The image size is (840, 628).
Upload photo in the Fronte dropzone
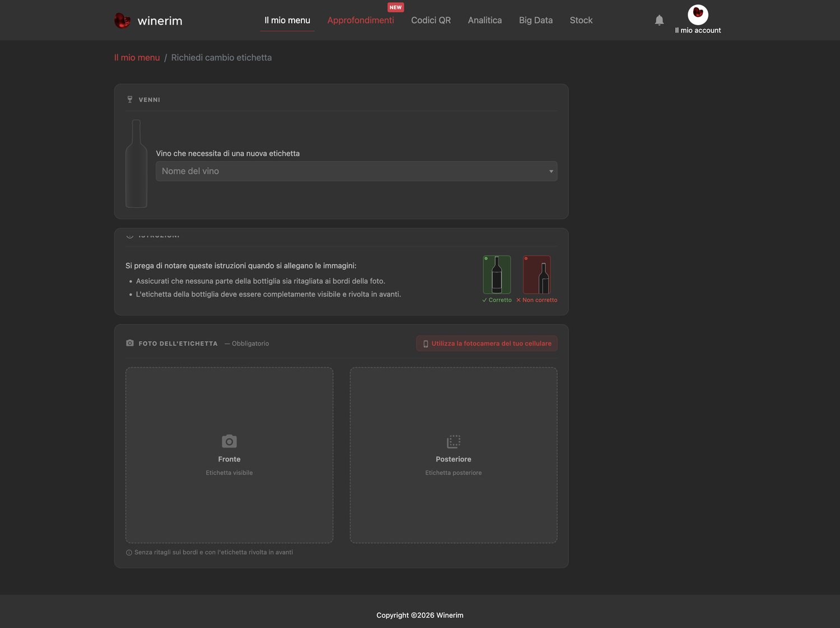[229, 455]
